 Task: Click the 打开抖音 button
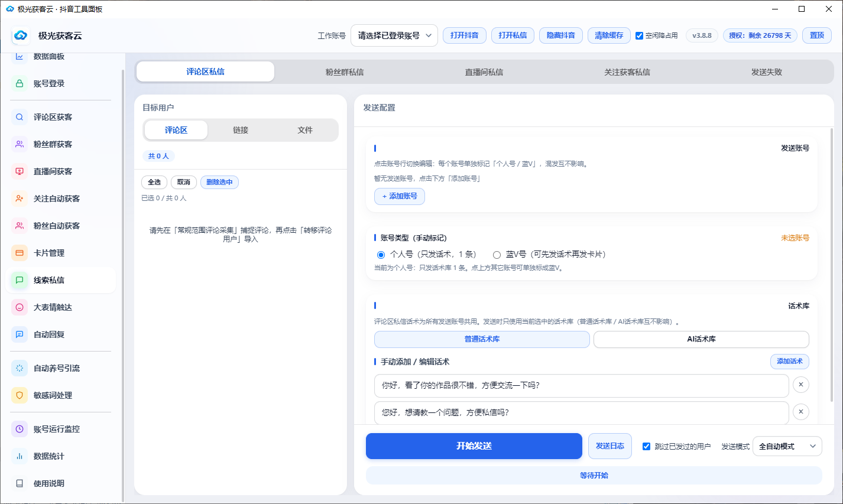click(465, 35)
